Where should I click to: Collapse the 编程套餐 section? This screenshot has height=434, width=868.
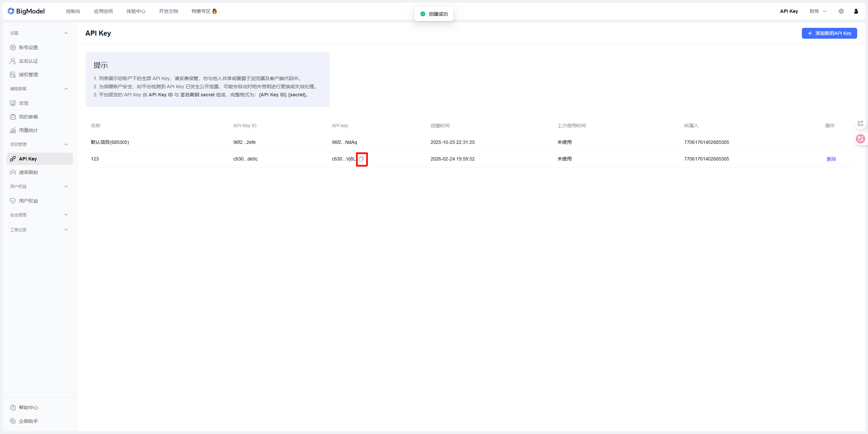tap(66, 89)
